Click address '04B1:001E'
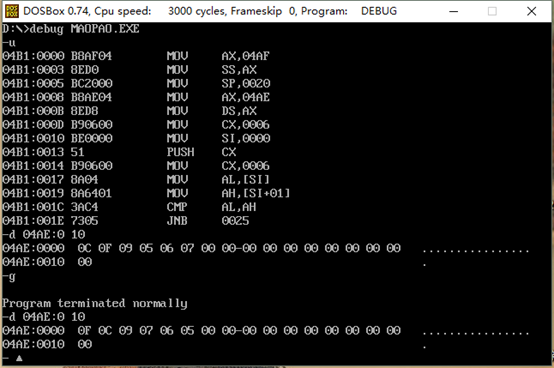The width and height of the screenshot is (554, 368). 34,221
